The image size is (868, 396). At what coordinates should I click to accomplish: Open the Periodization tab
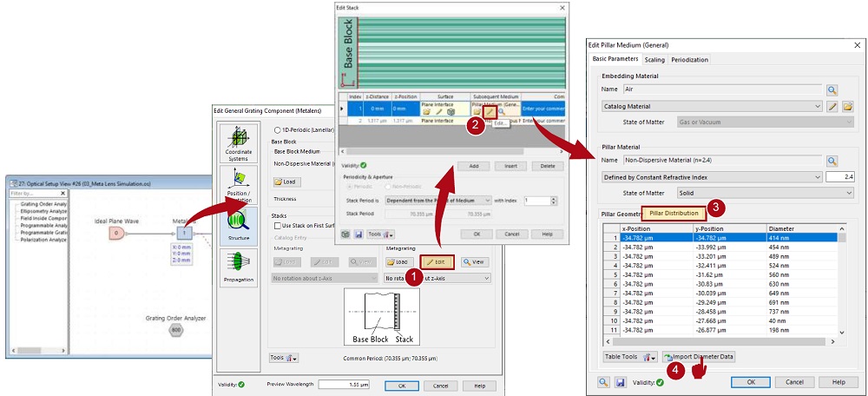click(x=690, y=59)
